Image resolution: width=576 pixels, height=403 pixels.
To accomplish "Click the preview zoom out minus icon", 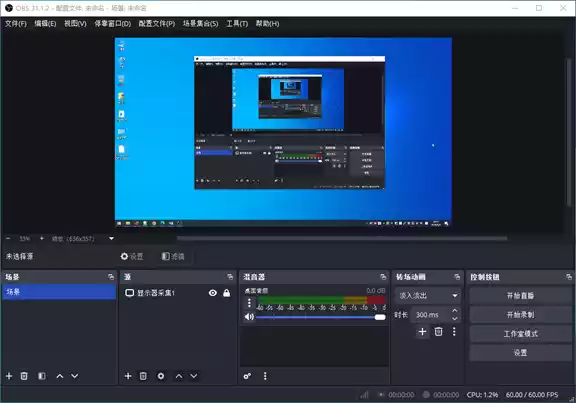I will click(8, 239).
